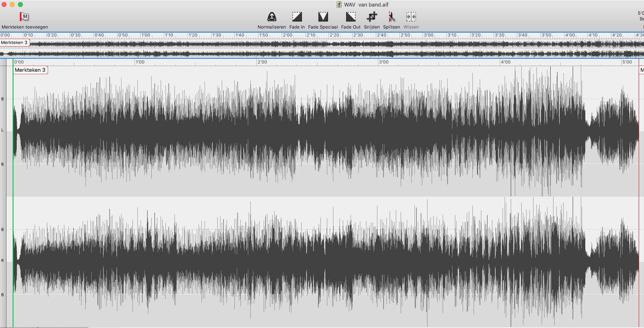Jump to 3'00 on the main ruler

click(x=384, y=62)
